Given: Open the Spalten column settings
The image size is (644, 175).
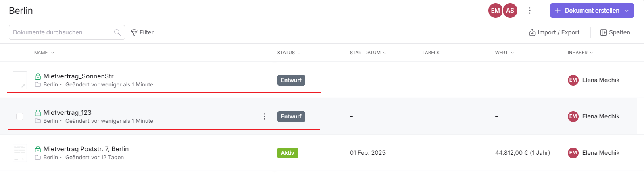Looking at the screenshot, I should (615, 32).
